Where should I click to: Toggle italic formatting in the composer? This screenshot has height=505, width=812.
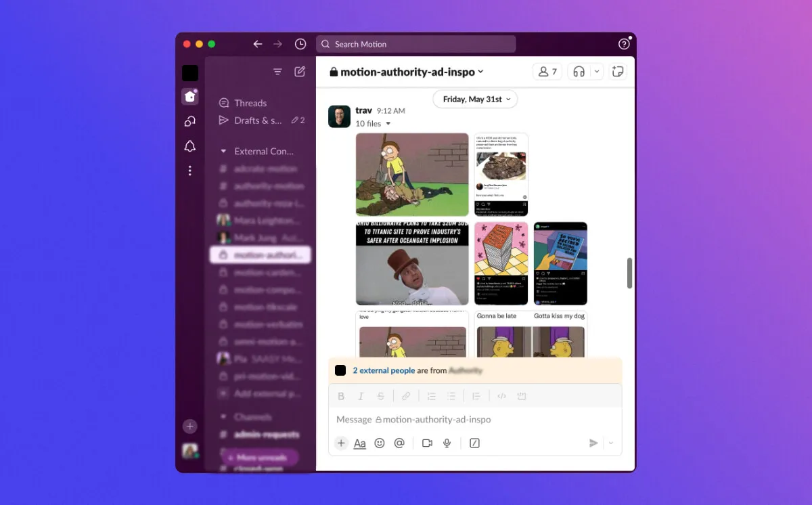pyautogui.click(x=361, y=396)
